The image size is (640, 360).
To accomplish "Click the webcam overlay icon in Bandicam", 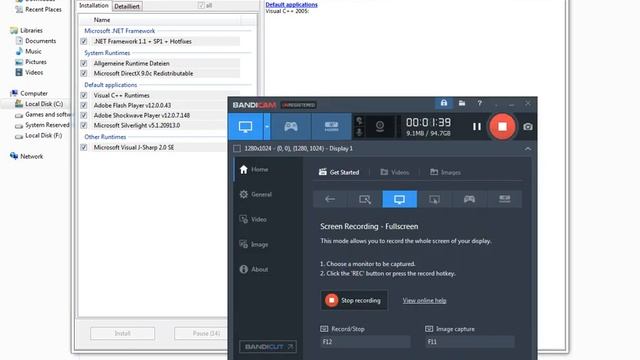I will (x=380, y=127).
